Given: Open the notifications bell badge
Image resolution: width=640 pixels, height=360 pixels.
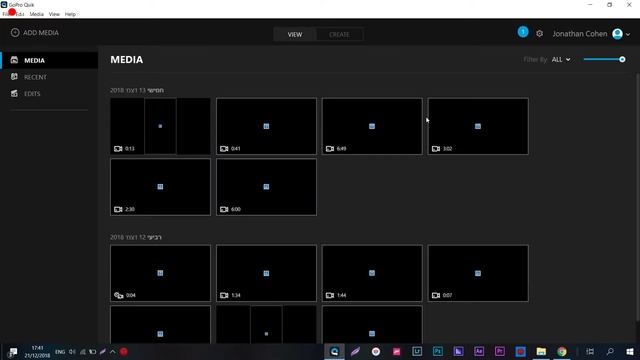Looking at the screenshot, I should click(523, 32).
